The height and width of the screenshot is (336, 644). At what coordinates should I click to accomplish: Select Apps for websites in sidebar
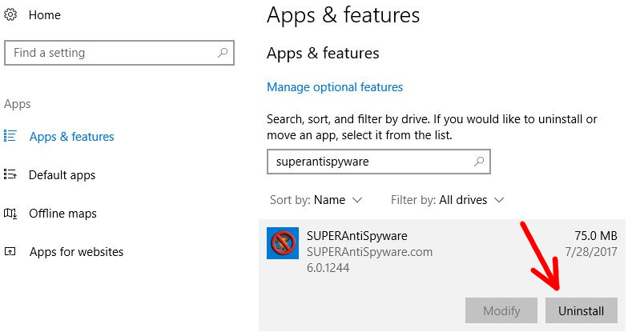tap(76, 252)
